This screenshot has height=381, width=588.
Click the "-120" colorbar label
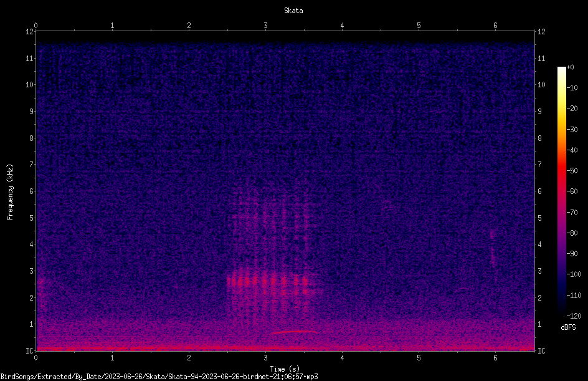point(574,316)
